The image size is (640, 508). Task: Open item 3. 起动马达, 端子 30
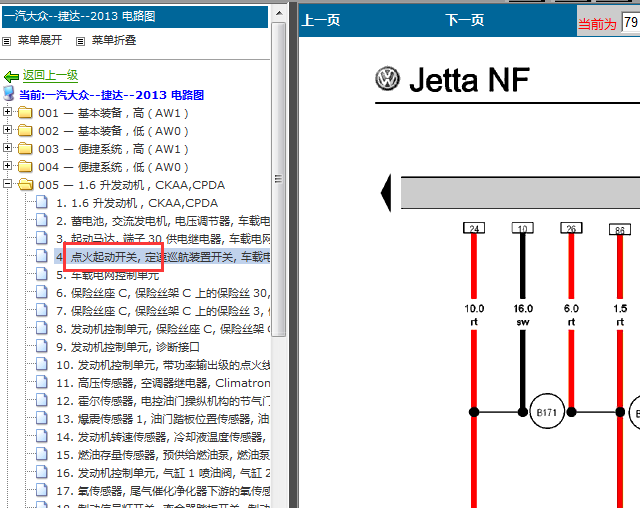(x=163, y=239)
